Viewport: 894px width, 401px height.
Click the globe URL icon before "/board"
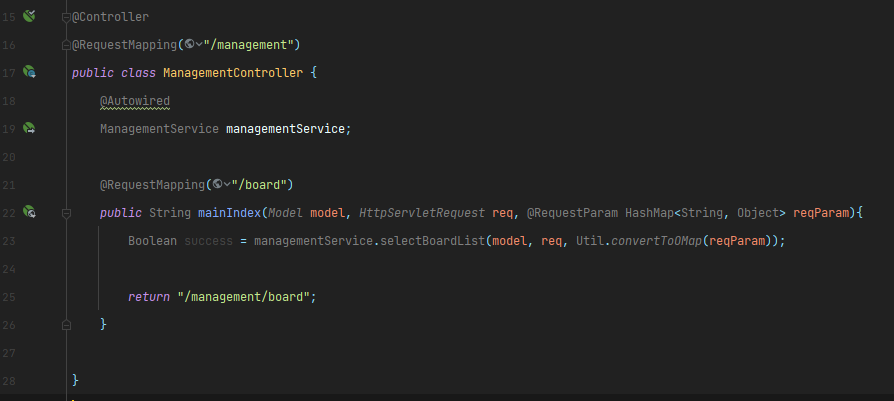coord(217,184)
